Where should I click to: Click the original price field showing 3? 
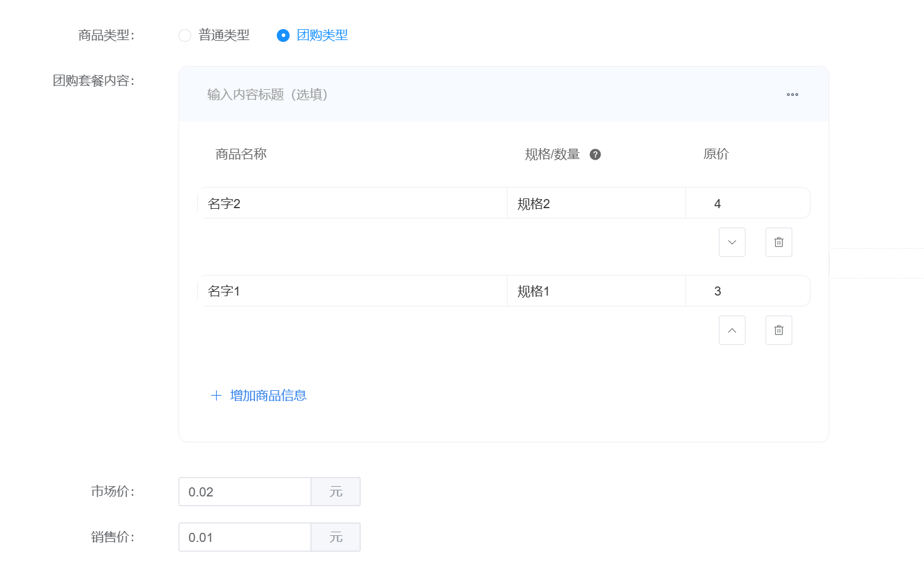coord(747,291)
